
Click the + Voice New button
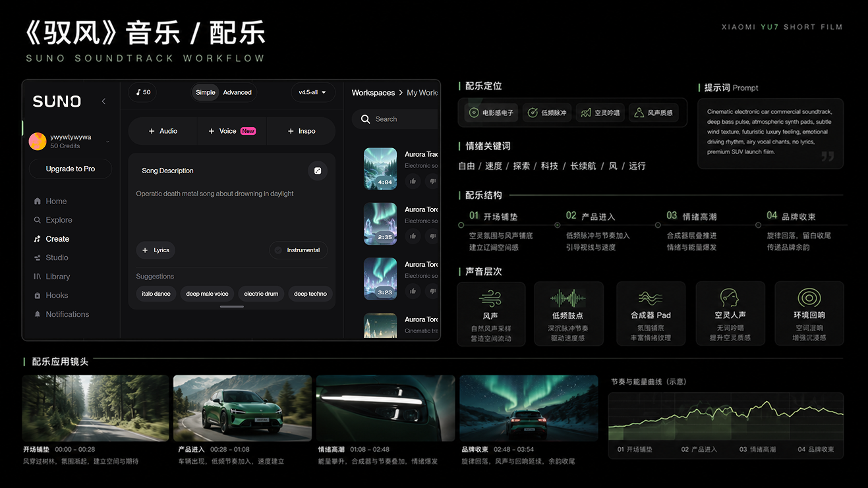pyautogui.click(x=232, y=131)
